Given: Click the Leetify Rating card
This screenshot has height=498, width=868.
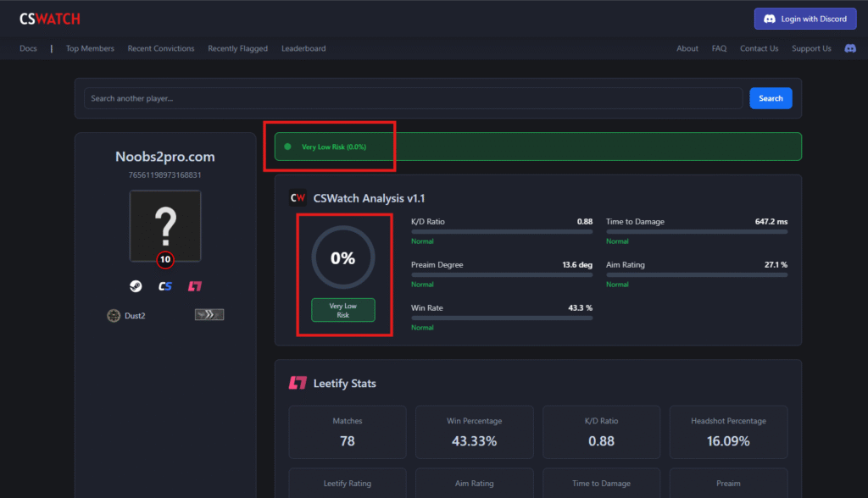Looking at the screenshot, I should [x=348, y=483].
